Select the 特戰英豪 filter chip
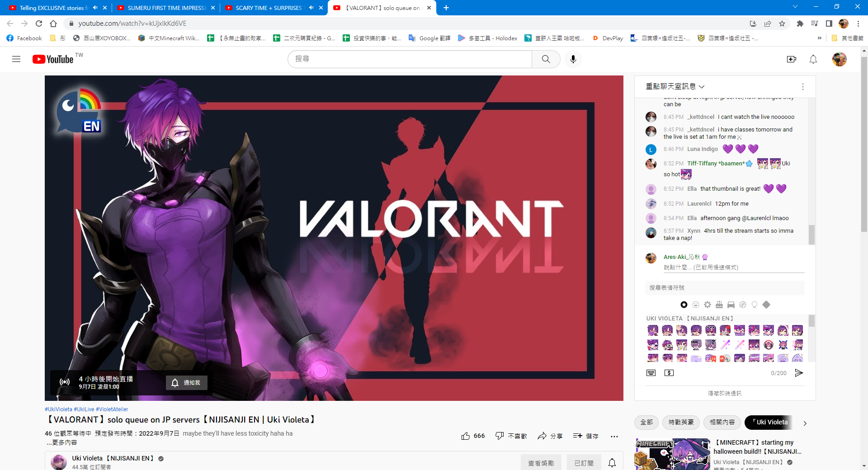Screen dimensions: 868x470 click(681, 422)
